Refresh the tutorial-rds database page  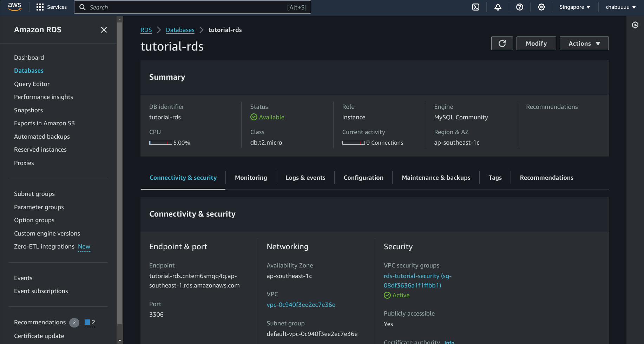coord(502,44)
